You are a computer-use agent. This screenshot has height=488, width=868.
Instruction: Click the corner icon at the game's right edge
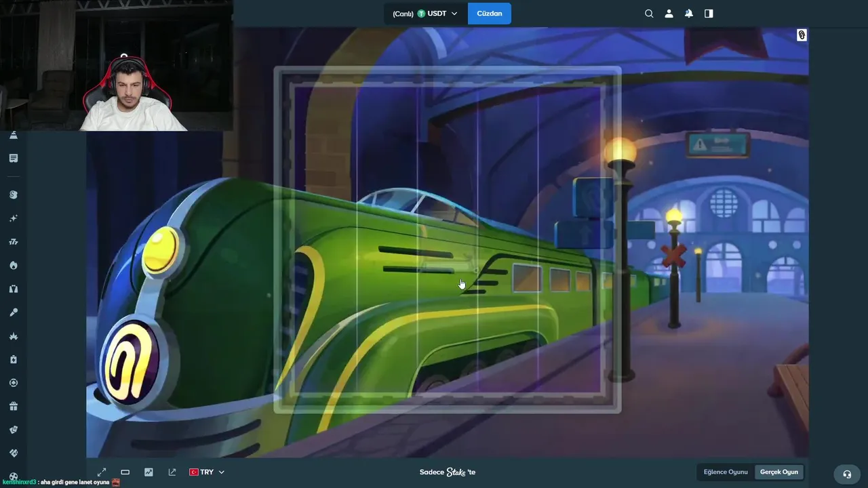click(802, 35)
